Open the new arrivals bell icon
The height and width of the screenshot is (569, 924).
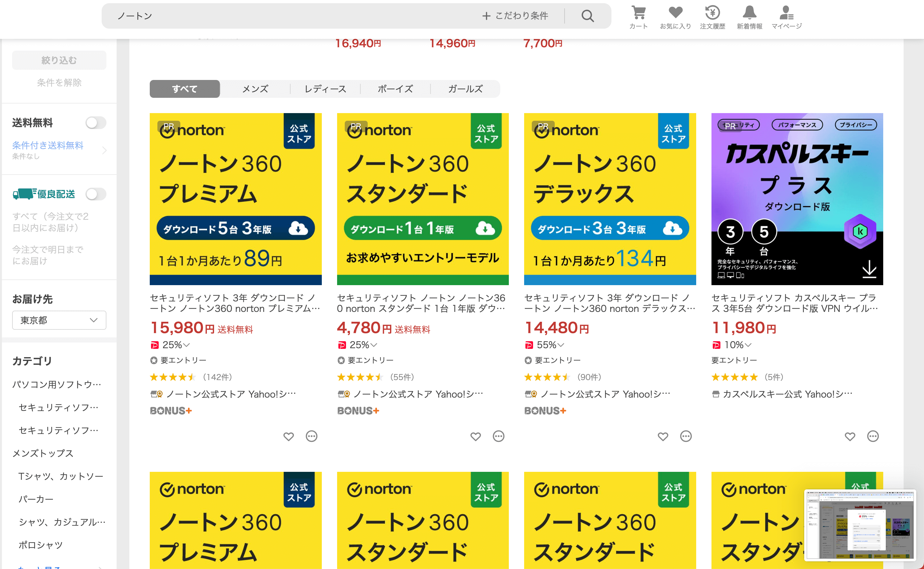(x=749, y=17)
